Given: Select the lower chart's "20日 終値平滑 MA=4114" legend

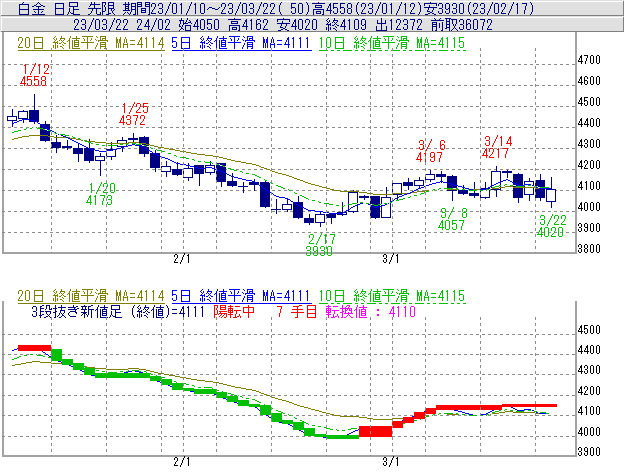Looking at the screenshot, I should coord(91,296).
